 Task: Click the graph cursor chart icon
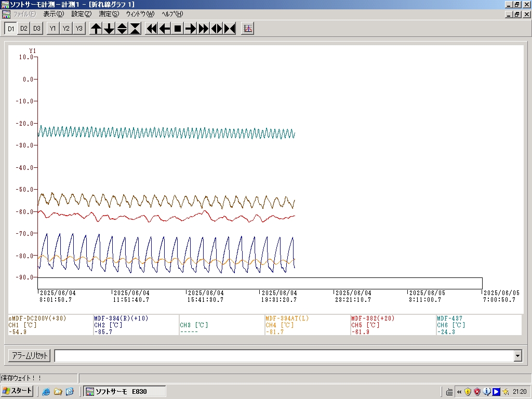(x=248, y=29)
